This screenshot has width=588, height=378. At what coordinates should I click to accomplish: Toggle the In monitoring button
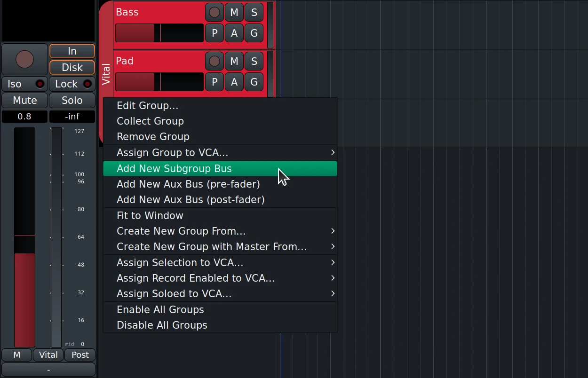pos(72,51)
